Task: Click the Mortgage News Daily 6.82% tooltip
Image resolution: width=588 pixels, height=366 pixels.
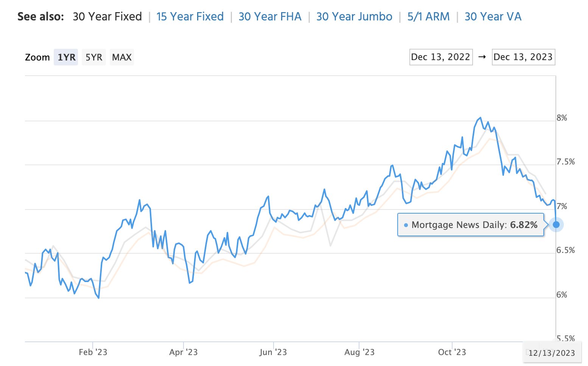Action: point(470,225)
